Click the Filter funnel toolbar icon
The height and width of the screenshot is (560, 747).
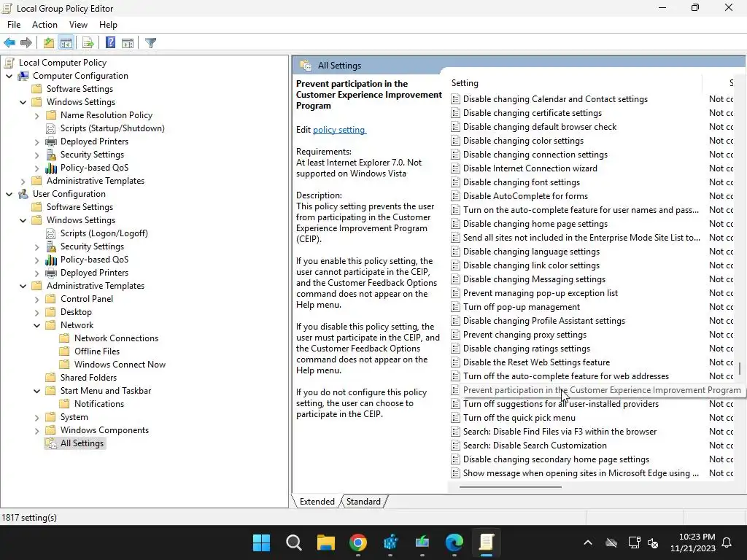pyautogui.click(x=150, y=43)
